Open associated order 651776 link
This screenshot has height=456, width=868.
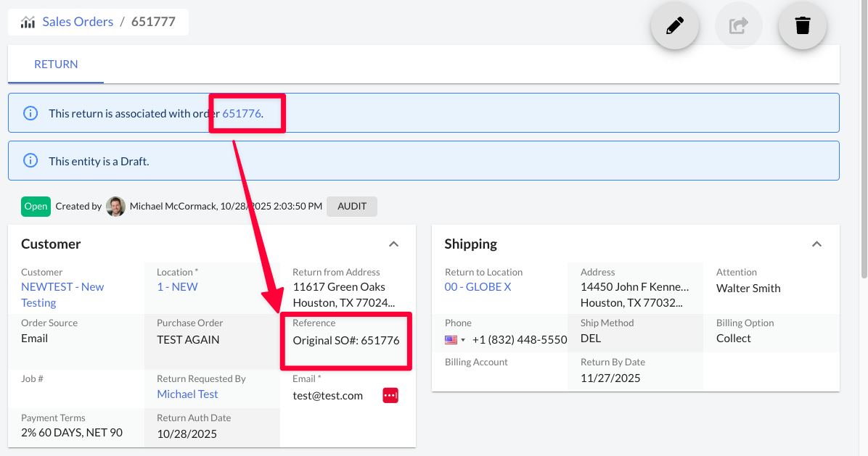pos(242,113)
